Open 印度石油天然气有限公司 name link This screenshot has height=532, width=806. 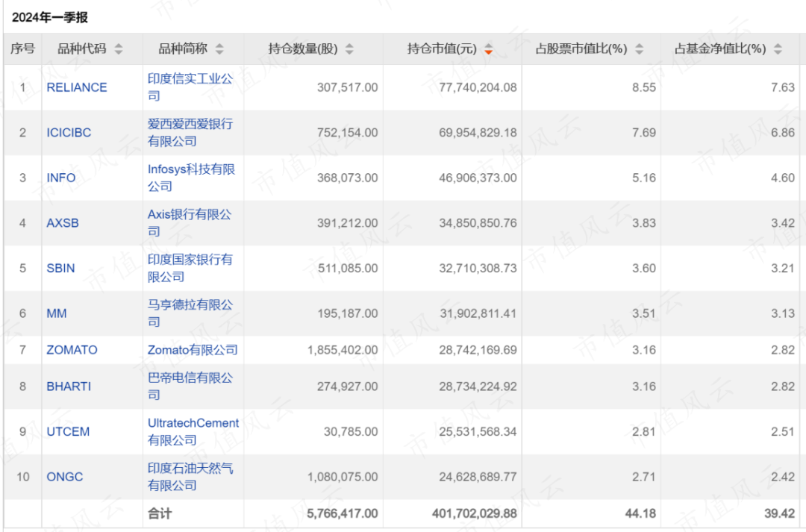[190, 477]
